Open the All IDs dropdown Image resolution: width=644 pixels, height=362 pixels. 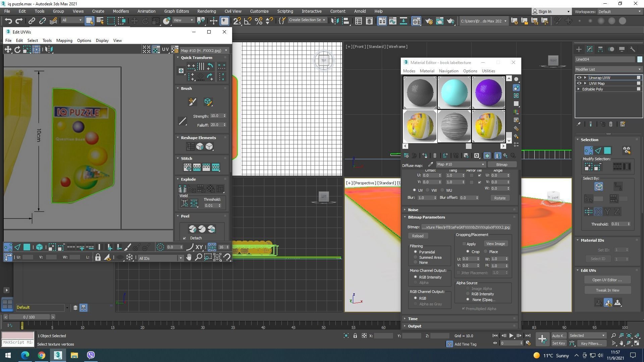[x=160, y=258]
